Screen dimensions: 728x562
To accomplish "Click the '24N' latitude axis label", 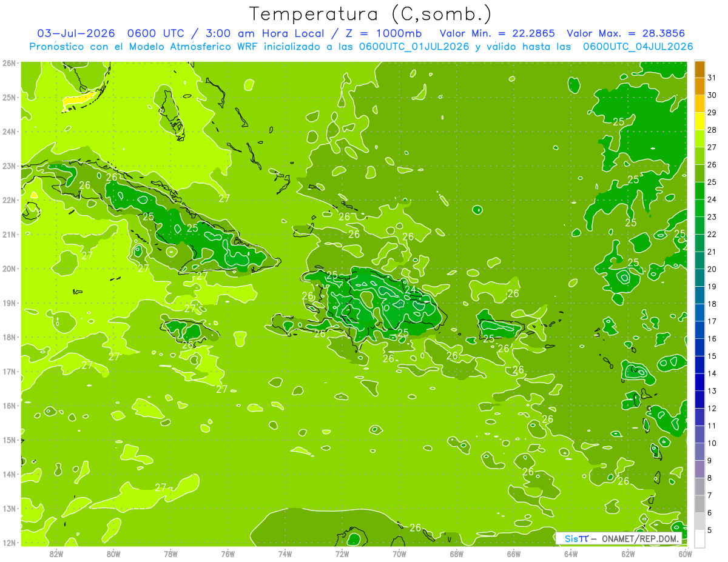I will pos(8,132).
